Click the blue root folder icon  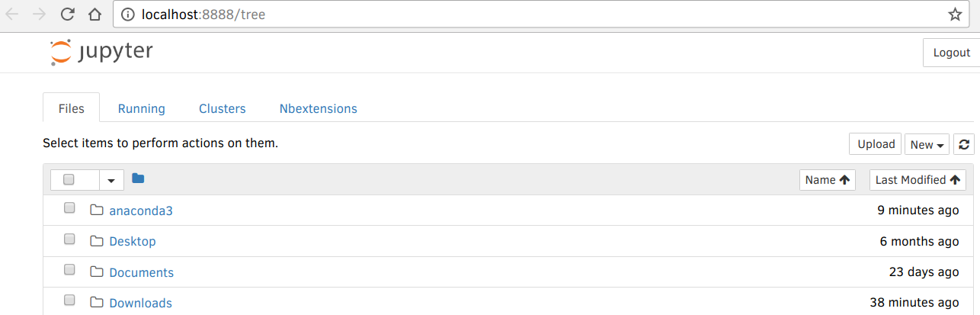(x=138, y=178)
